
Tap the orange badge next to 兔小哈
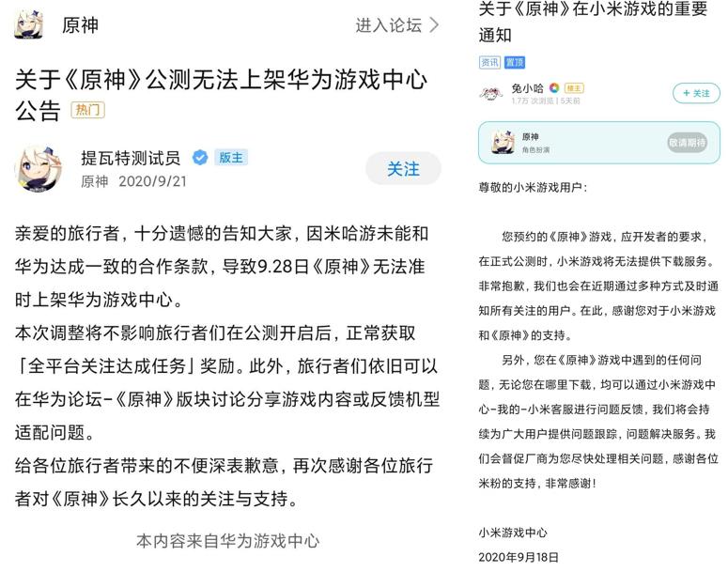[574, 88]
